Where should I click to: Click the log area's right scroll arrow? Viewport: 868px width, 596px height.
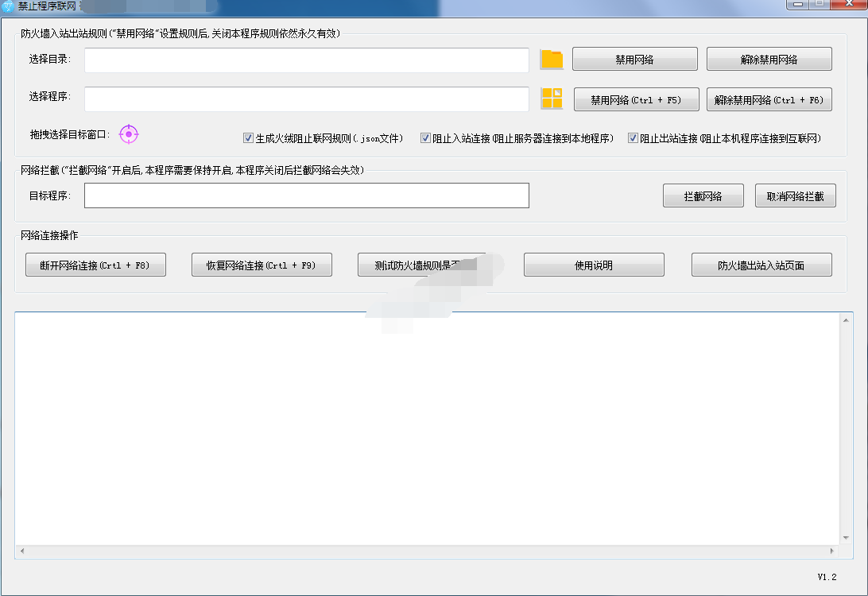tap(832, 551)
